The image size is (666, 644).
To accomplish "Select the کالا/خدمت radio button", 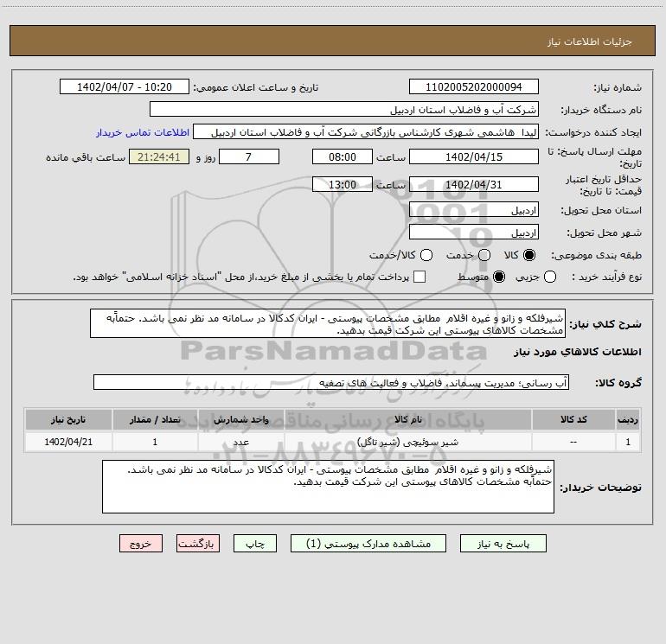I will 426,255.
